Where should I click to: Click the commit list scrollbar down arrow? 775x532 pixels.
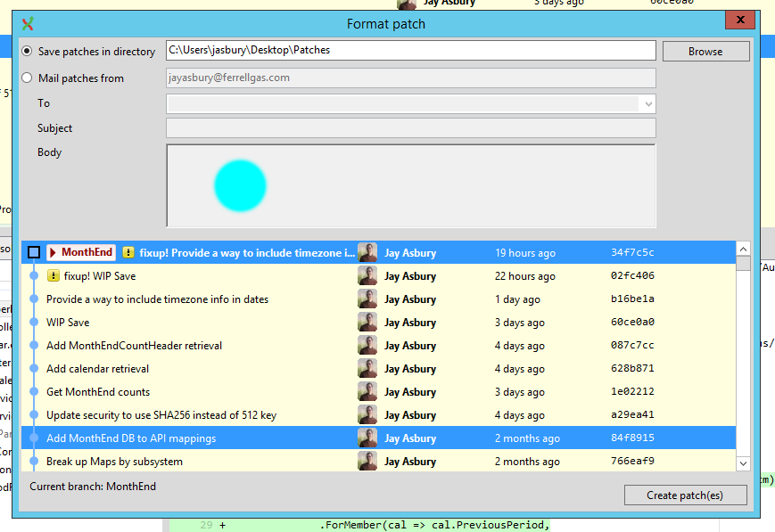coord(743,462)
